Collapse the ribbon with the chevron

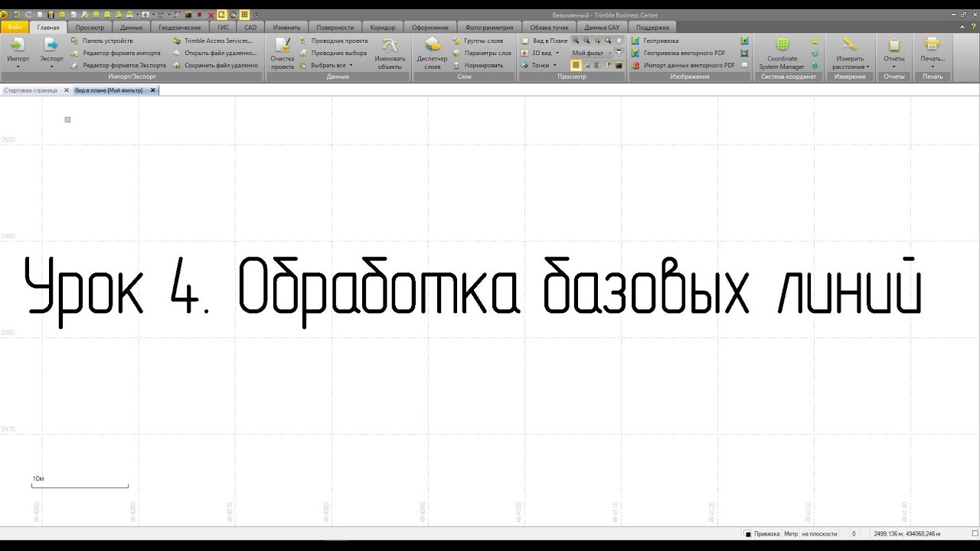962,27
